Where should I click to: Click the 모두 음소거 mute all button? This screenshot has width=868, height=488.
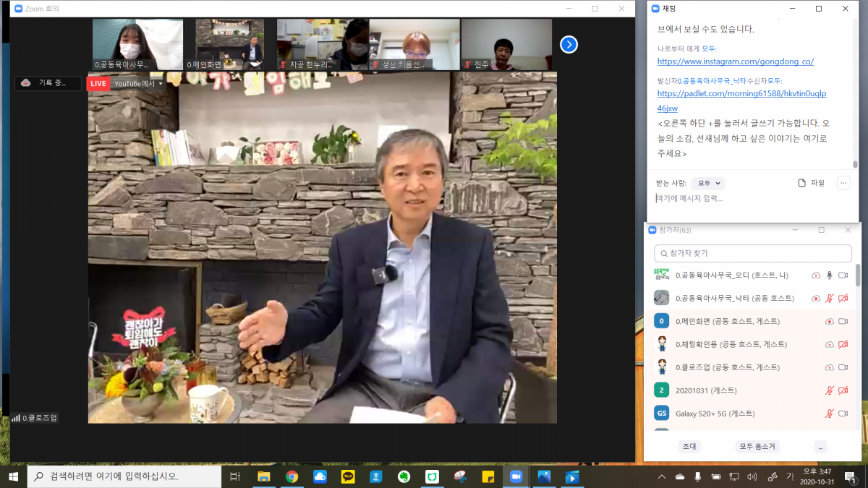[757, 447]
